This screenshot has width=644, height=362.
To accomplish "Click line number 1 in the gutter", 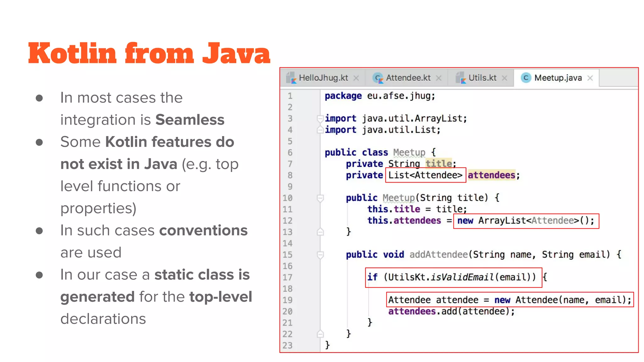I will click(290, 96).
